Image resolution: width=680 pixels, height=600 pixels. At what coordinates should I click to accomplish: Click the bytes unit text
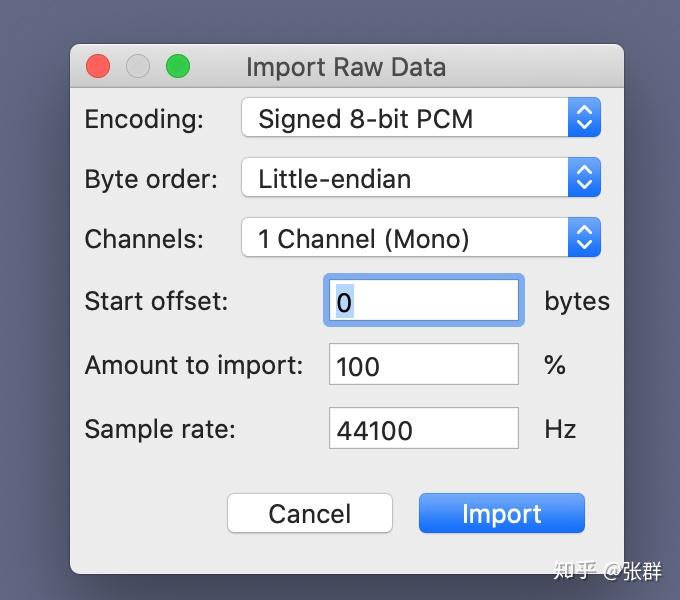pyautogui.click(x=576, y=301)
